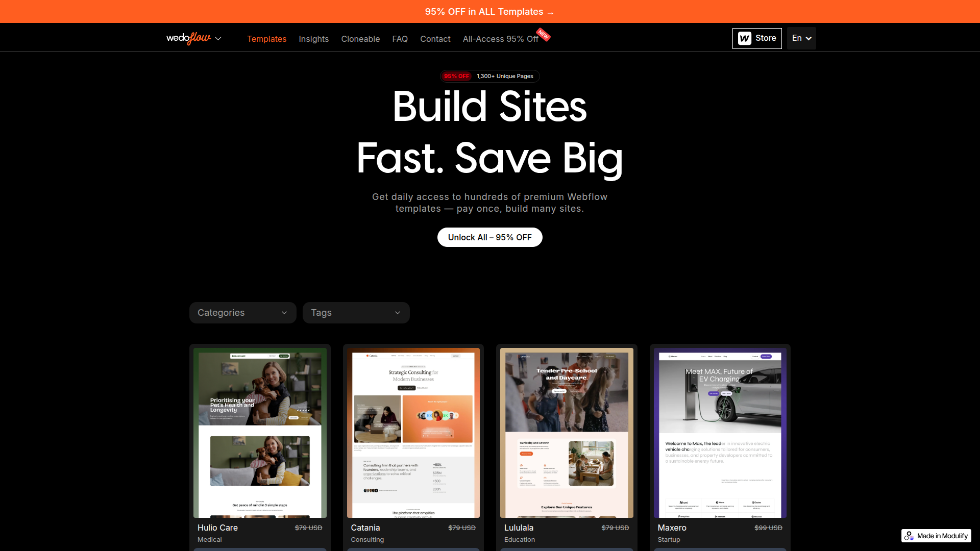Click the Maxero template title

[672, 528]
